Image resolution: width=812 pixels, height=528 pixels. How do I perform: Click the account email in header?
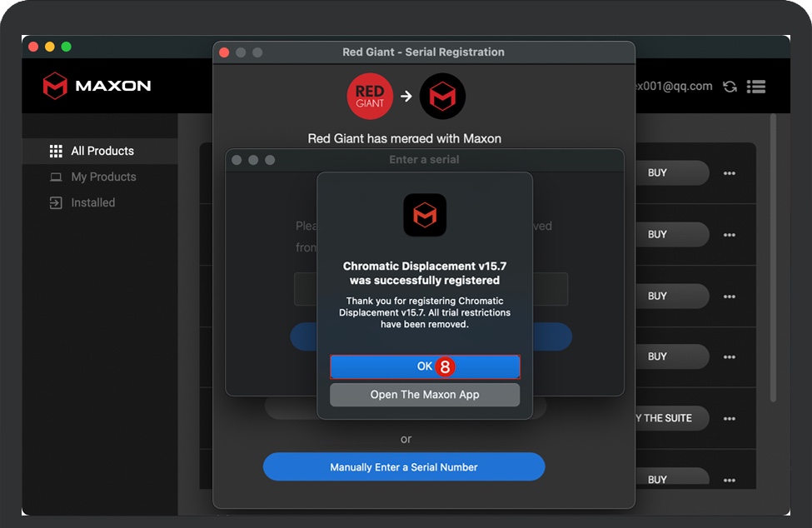pyautogui.click(x=675, y=87)
